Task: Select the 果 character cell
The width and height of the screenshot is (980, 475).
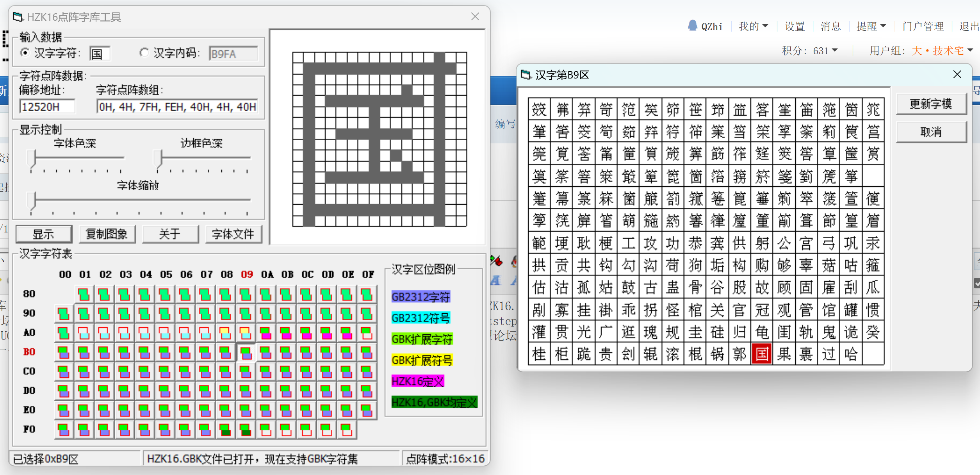Action: 784,354
